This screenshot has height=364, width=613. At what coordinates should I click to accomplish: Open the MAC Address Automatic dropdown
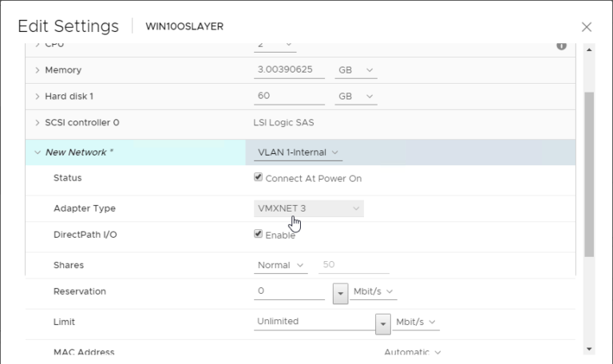coord(413,352)
